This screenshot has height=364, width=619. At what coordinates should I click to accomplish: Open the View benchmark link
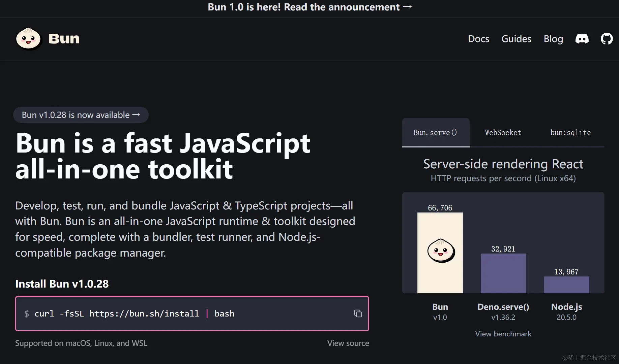click(x=503, y=334)
